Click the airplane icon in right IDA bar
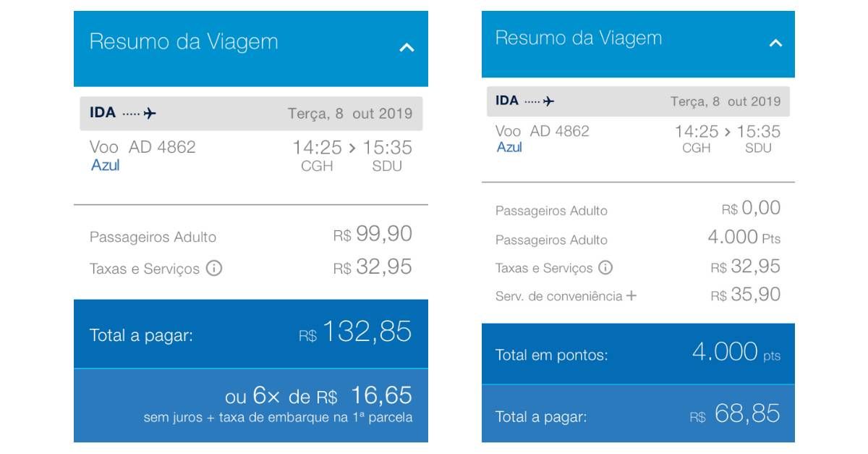Screen dimensions: 868x454 (548, 101)
